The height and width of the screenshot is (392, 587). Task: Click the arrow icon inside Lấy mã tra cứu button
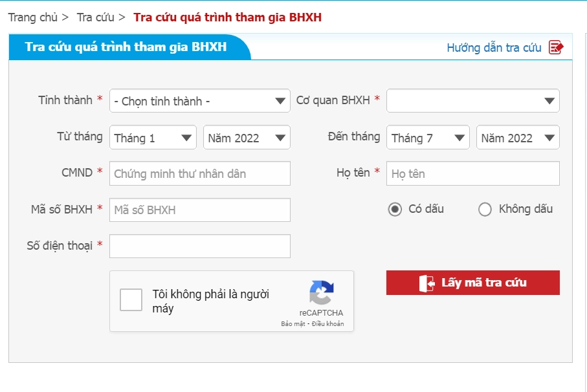pos(426,282)
